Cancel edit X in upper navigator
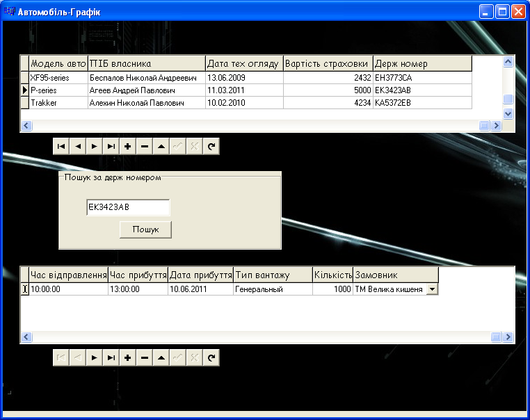Screen dimensions: 530x420 (x=194, y=146)
